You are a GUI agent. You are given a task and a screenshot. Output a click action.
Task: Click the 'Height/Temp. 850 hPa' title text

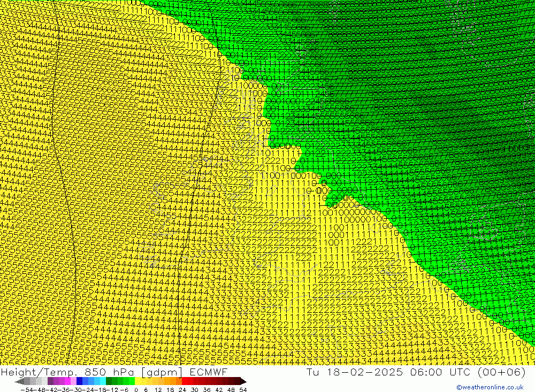pos(68,372)
